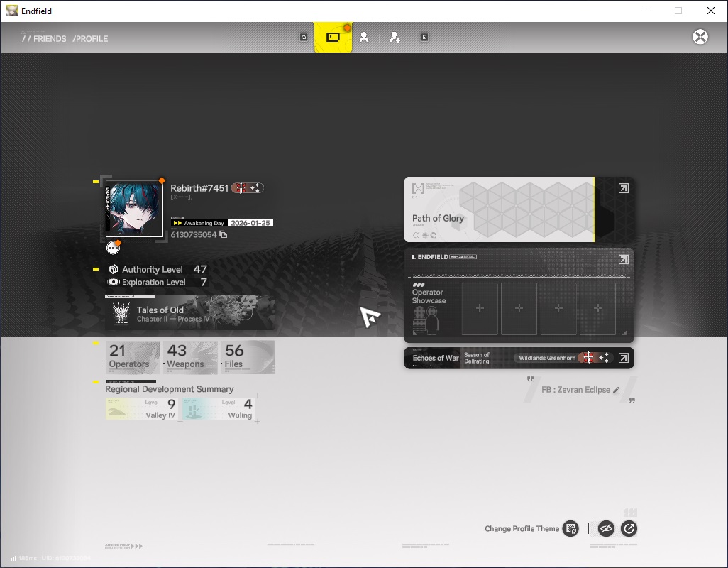728x568 pixels.
Task: Expand the Echoes of War panel
Action: coord(624,358)
